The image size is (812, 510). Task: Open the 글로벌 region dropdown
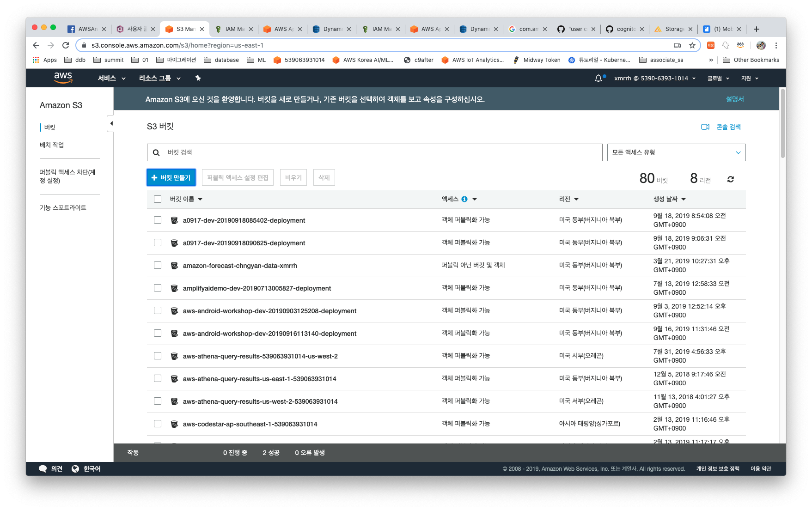pyautogui.click(x=718, y=79)
